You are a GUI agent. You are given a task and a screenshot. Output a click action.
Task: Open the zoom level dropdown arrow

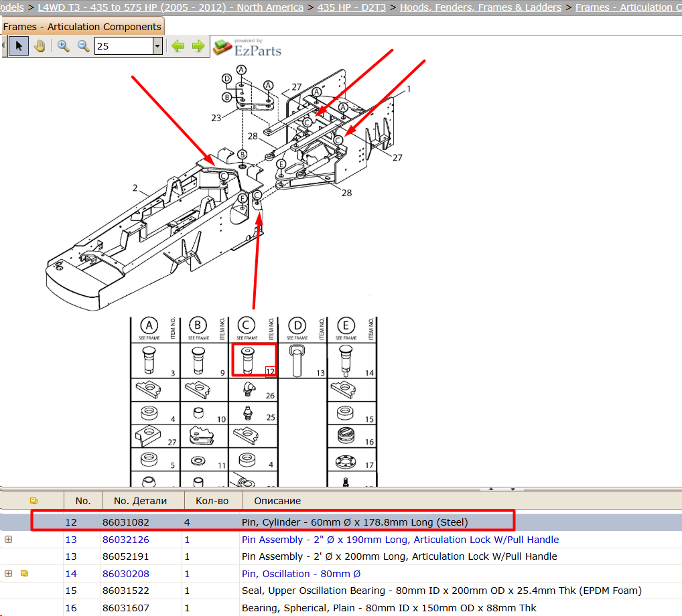tap(158, 46)
